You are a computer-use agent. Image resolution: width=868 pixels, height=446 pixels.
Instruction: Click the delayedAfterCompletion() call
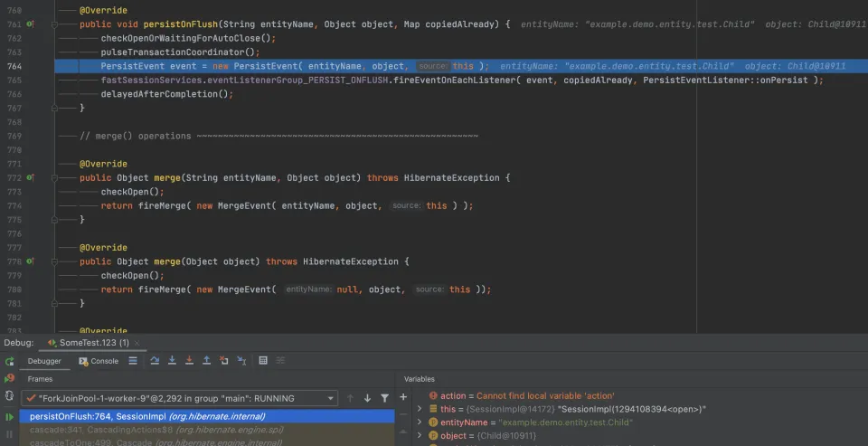coord(166,94)
